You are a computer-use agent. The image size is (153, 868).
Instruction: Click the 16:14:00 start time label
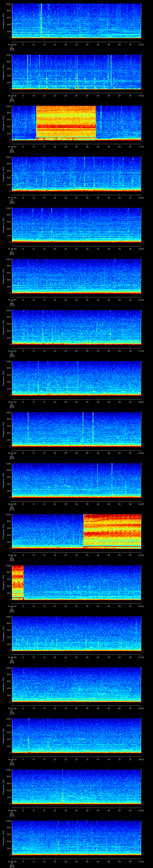click(x=12, y=44)
